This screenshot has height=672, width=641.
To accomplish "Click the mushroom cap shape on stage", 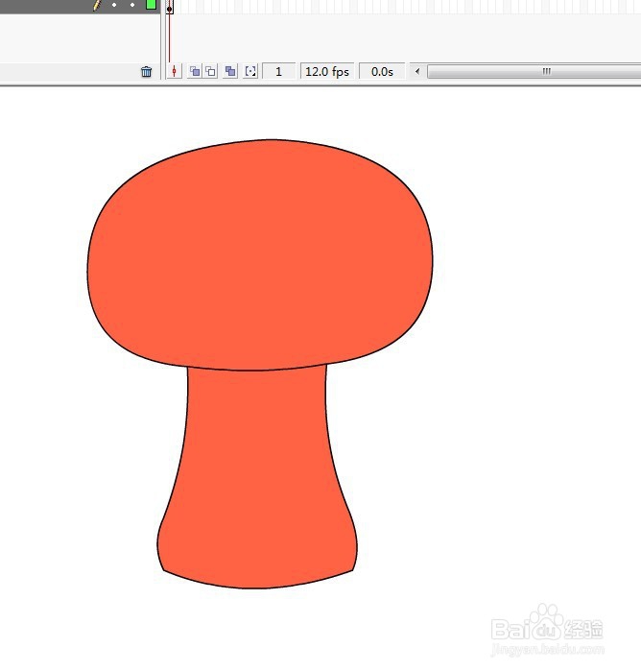I will pyautogui.click(x=260, y=254).
